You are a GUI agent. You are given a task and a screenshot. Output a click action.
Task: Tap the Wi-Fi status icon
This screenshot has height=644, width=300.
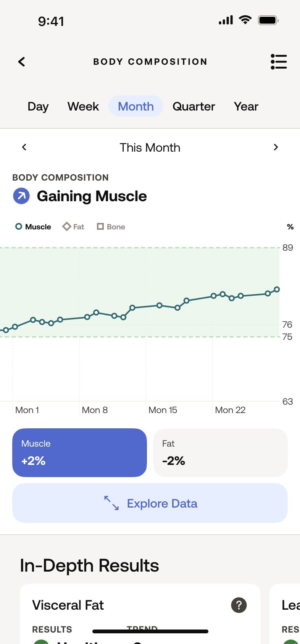tap(245, 20)
